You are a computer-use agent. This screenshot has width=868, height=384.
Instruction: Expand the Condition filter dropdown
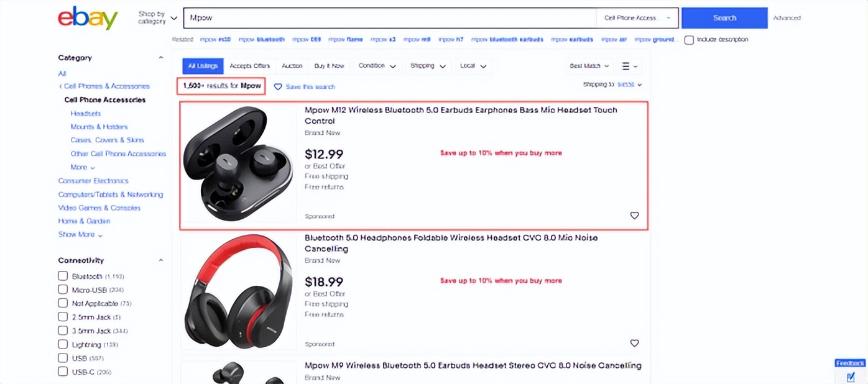pos(377,66)
